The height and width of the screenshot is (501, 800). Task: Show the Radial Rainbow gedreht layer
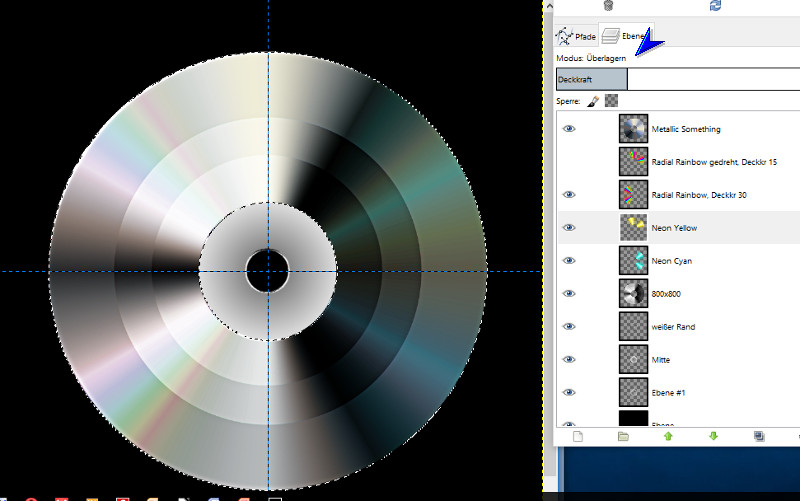(x=569, y=162)
